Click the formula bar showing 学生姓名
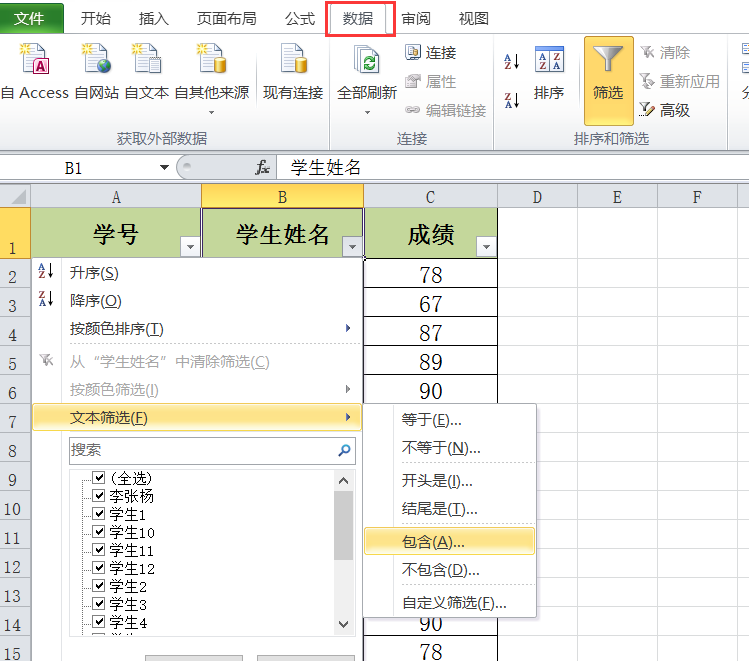Screen dimensions: 749x661 pos(513,168)
